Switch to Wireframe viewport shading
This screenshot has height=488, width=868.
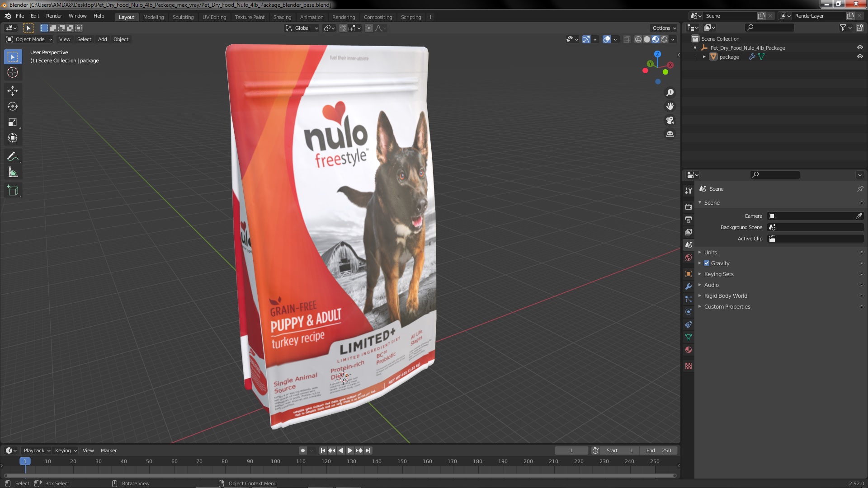(638, 39)
